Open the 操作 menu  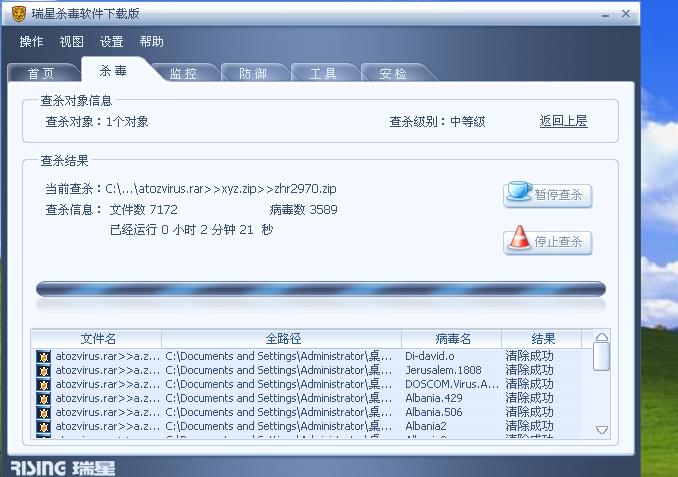tap(31, 42)
